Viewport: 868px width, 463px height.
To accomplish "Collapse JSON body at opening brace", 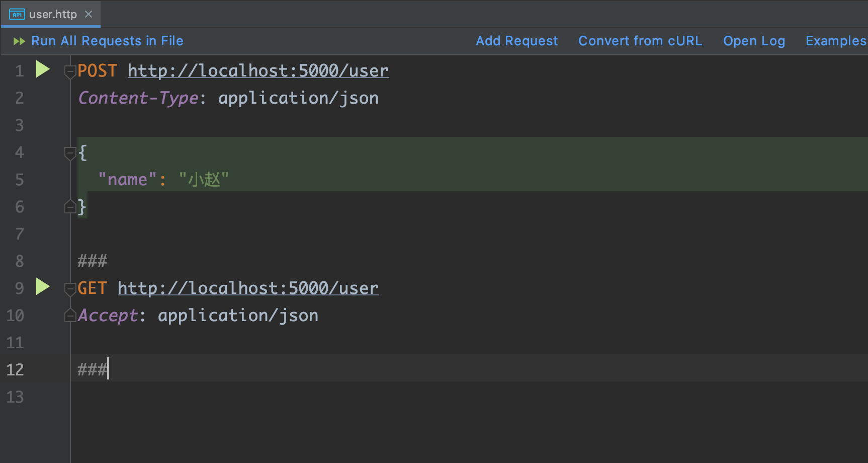I will [70, 153].
